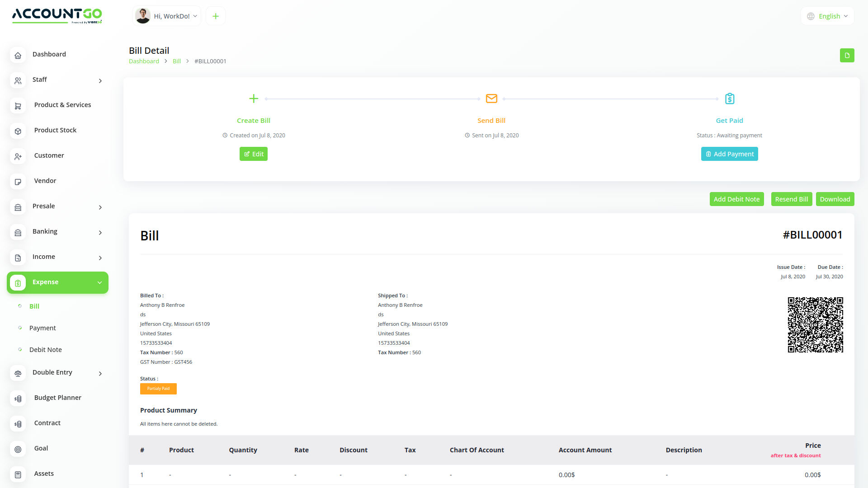Click the Product Stock box icon
This screenshot has height=488, width=868.
click(18, 131)
